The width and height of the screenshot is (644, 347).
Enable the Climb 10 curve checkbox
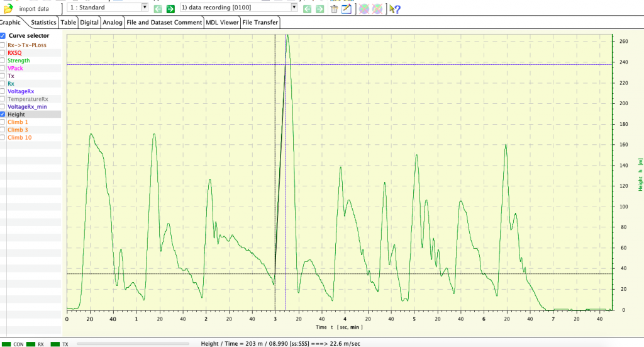pyautogui.click(x=3, y=137)
